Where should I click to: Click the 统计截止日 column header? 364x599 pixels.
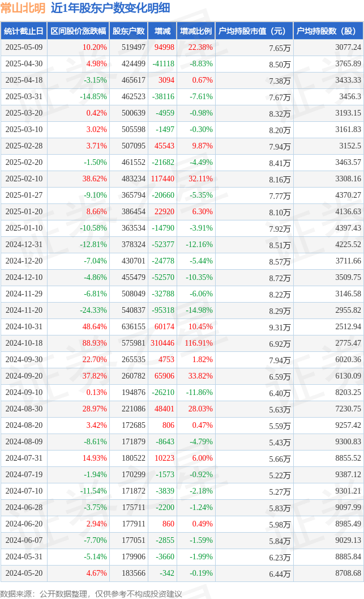[24, 31]
